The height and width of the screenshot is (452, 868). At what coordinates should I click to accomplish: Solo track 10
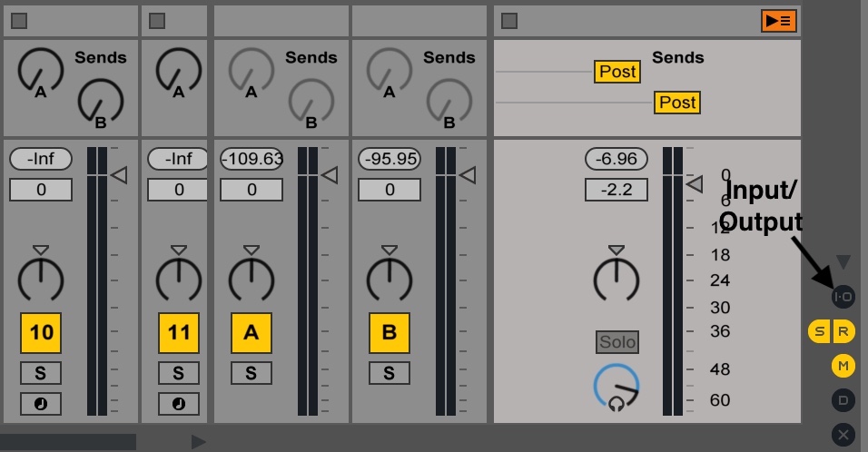click(x=41, y=373)
